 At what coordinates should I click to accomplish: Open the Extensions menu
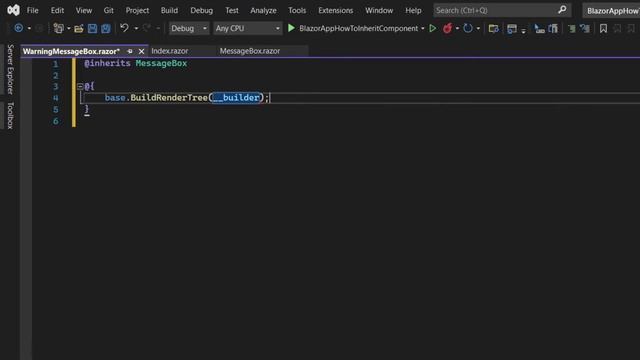coord(336,10)
